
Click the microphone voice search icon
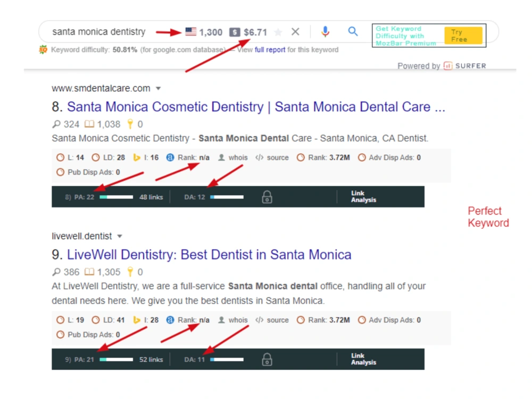[x=325, y=31]
